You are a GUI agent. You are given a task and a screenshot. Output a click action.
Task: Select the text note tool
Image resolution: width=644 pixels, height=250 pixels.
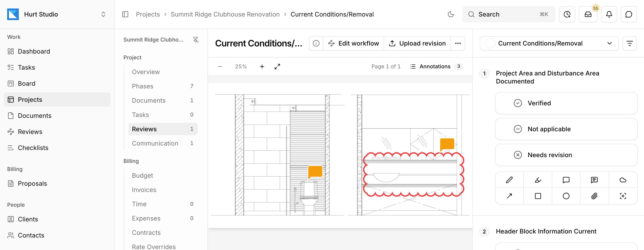tap(594, 180)
